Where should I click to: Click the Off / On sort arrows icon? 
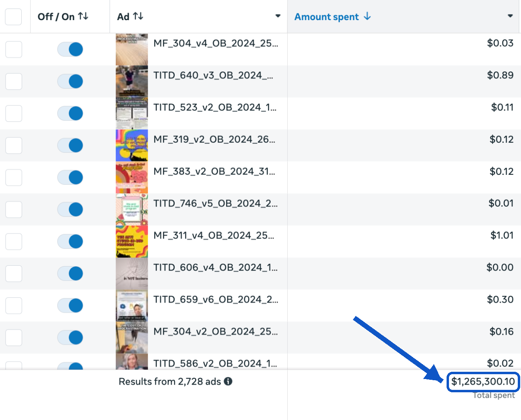pos(83,16)
